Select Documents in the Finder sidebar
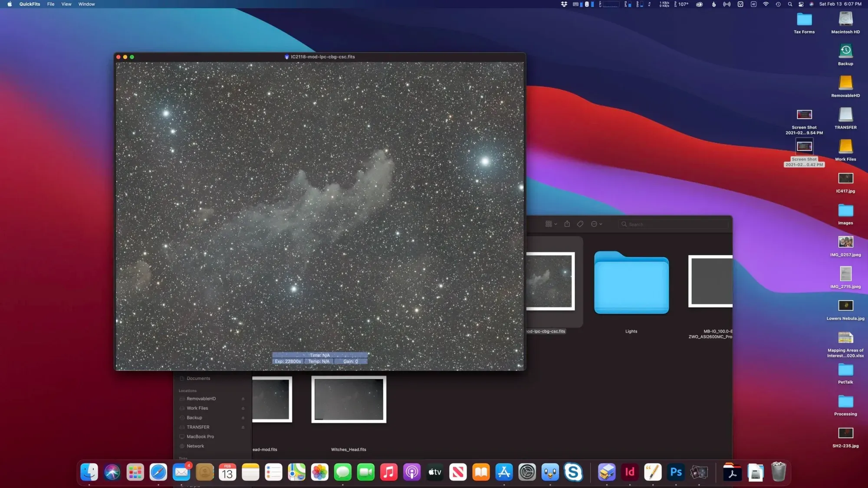 click(x=198, y=378)
